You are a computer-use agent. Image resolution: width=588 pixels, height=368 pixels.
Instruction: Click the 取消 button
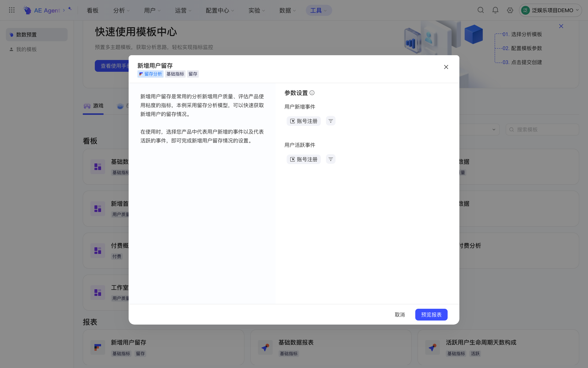pos(400,315)
